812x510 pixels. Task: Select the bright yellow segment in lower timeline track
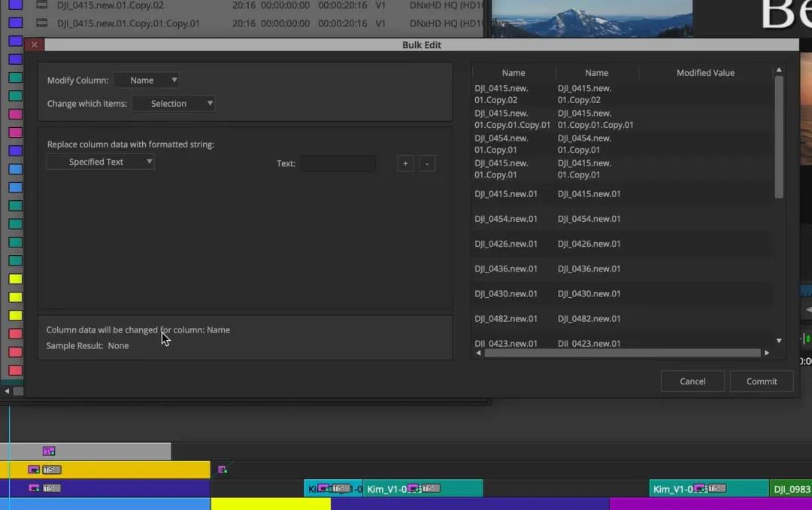coord(271,504)
